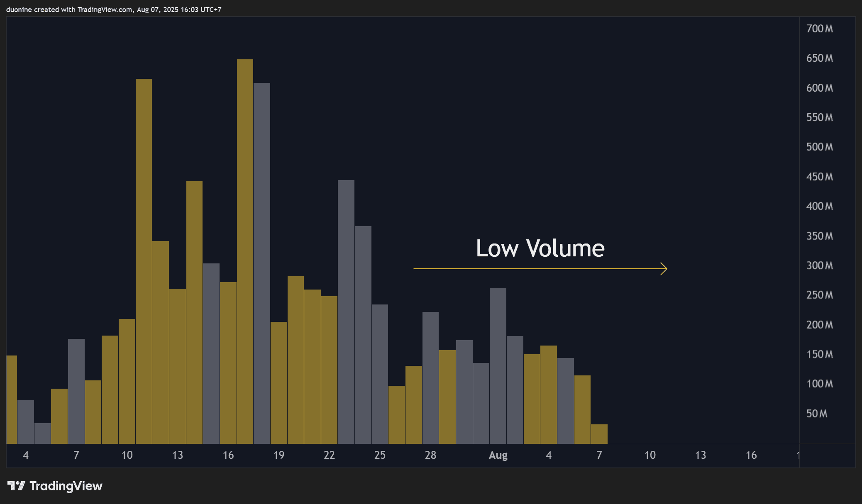The height and width of the screenshot is (504, 862).
Task: Click the 22 date label on the time axis
Action: pyautogui.click(x=329, y=455)
